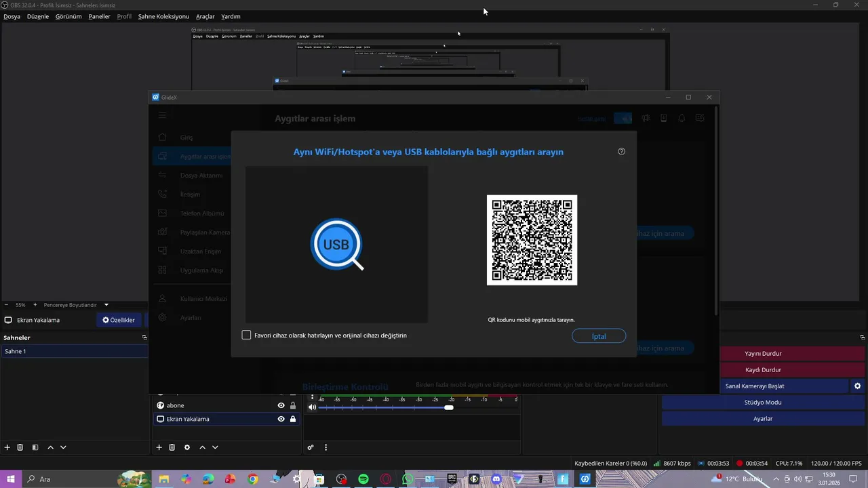Add a new scene with the plus icon
The image size is (868, 488).
click(x=7, y=447)
